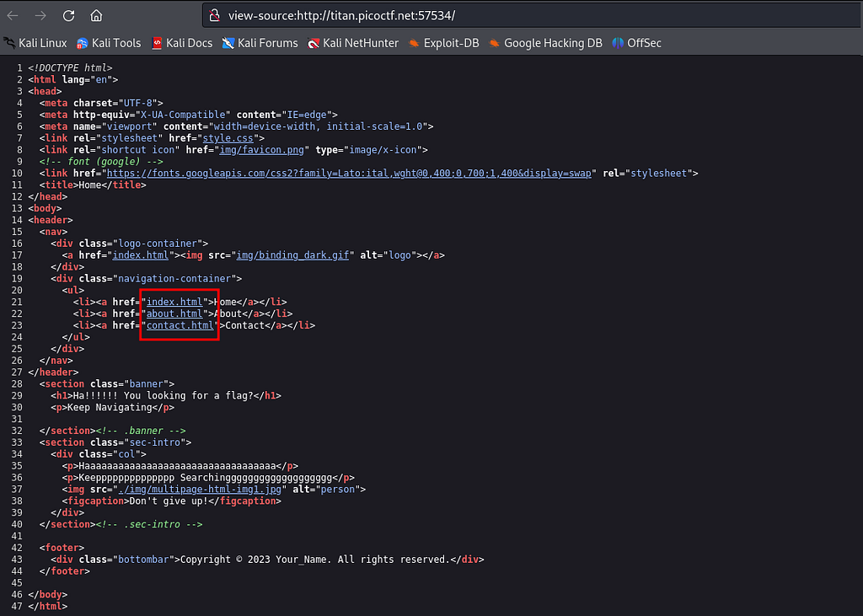Viewport: 863px width, 616px height.
Task: Click the <title>Home</title> text
Action: (93, 185)
